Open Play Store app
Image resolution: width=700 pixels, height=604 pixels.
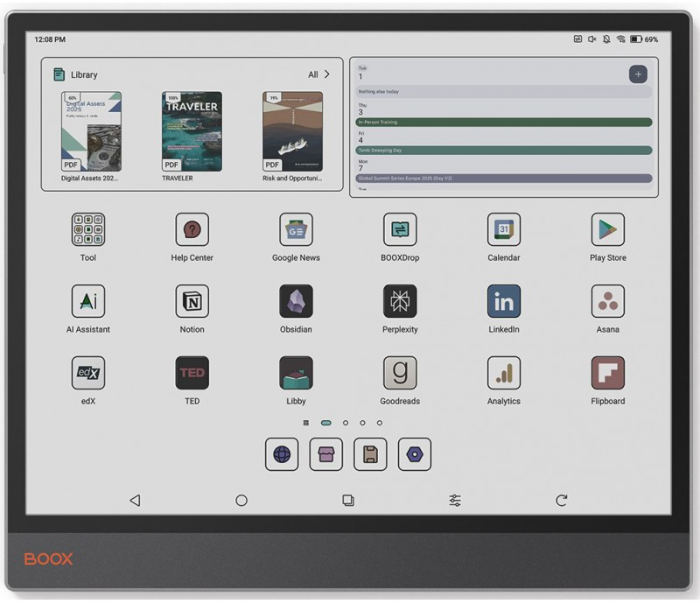click(607, 229)
